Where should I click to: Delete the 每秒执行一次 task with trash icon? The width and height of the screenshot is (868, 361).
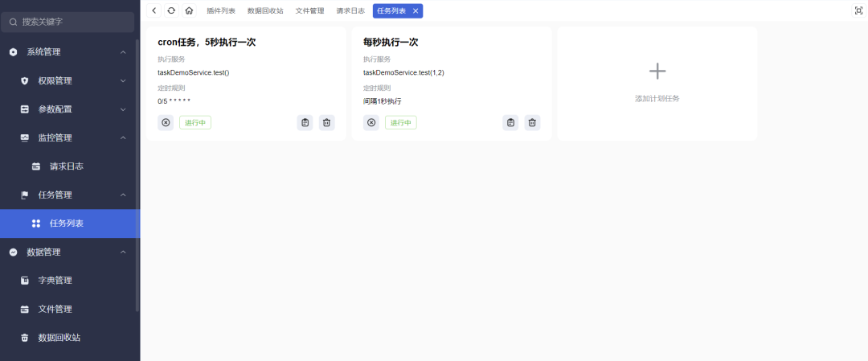[x=532, y=123]
